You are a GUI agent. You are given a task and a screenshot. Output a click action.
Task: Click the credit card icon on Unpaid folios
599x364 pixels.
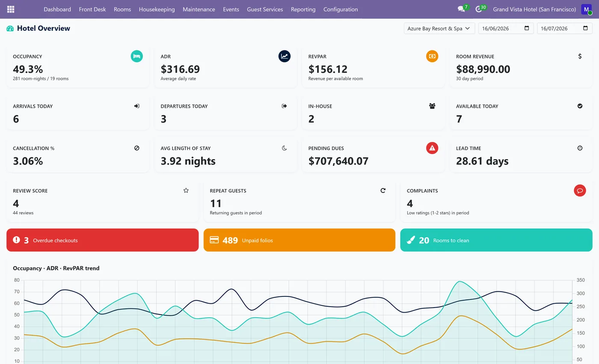click(x=214, y=240)
